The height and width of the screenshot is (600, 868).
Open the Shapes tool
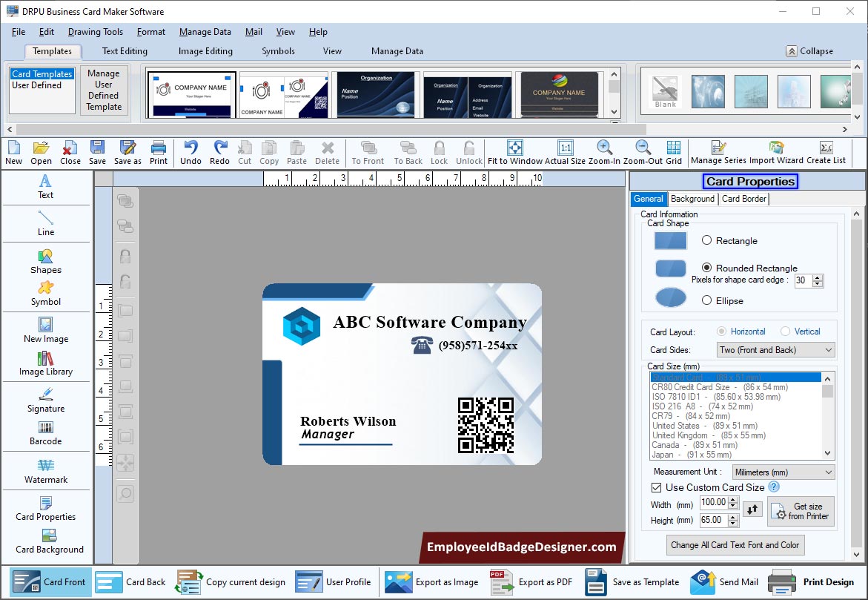pyautogui.click(x=45, y=262)
